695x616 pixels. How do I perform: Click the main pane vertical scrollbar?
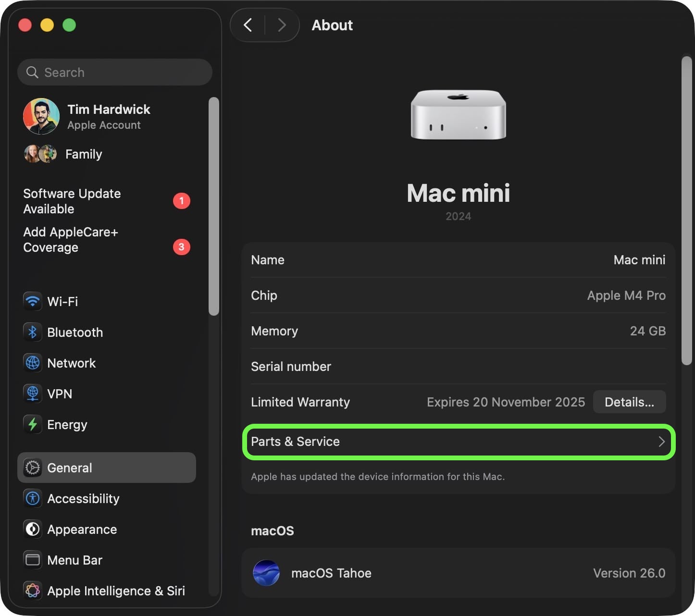[687, 211]
